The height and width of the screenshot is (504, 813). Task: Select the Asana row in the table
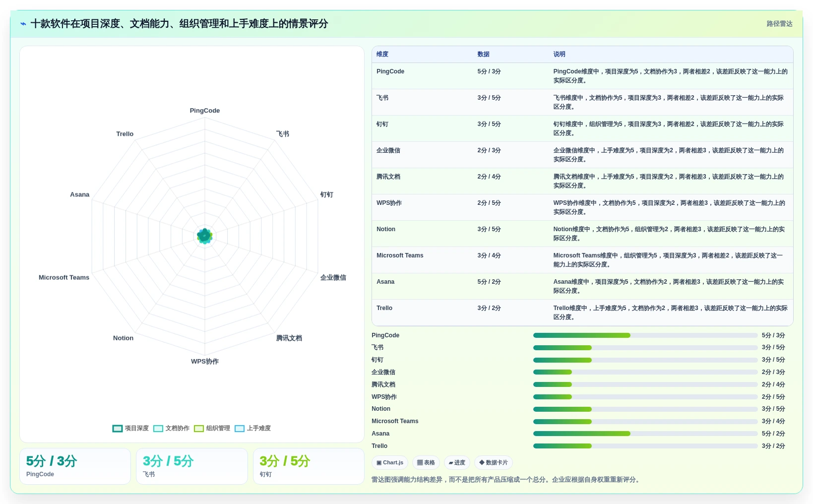coord(582,286)
